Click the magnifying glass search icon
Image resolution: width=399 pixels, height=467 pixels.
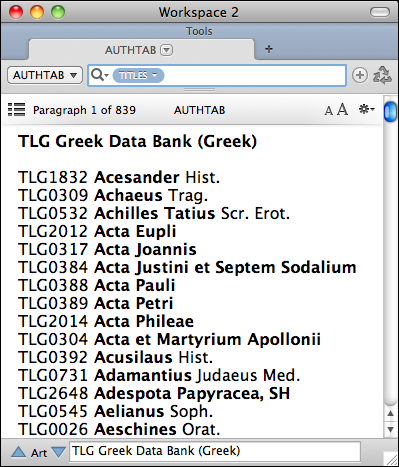click(99, 75)
